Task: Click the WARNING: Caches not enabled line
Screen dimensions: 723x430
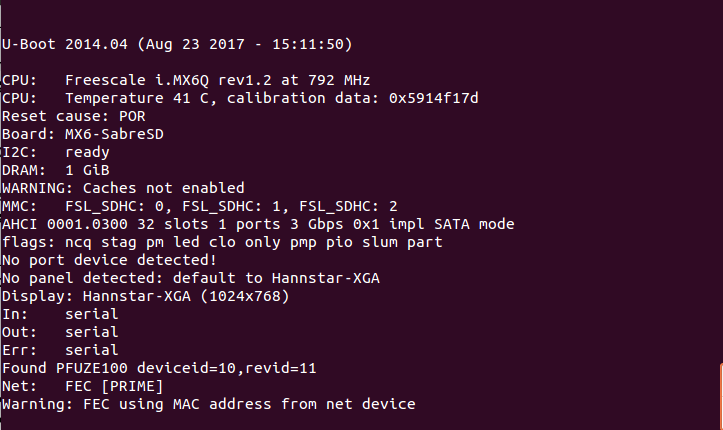Action: coord(123,187)
